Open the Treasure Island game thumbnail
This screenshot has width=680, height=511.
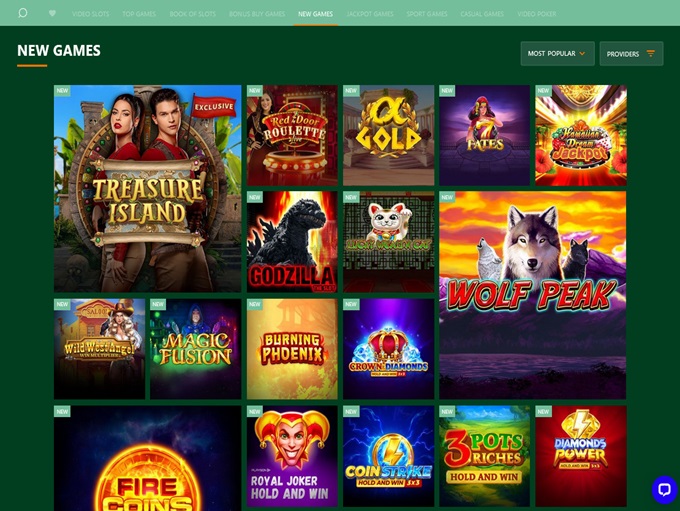tap(147, 188)
